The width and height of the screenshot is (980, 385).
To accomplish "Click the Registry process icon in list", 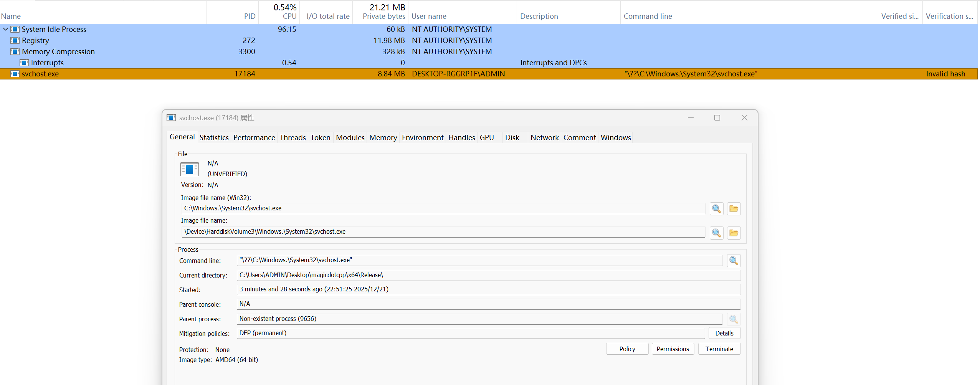I will tap(15, 40).
